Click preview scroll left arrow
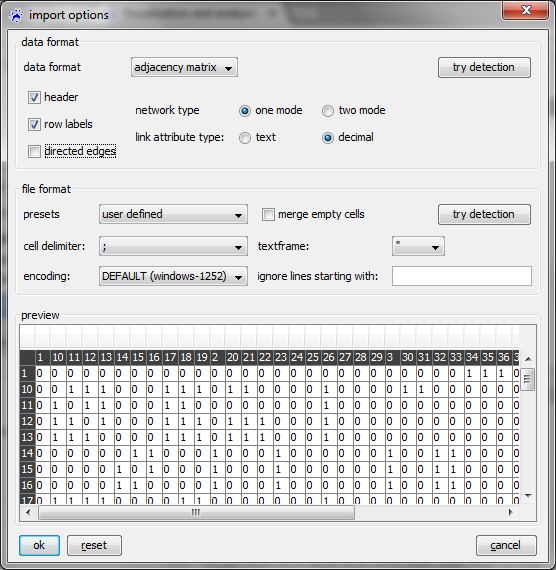The image size is (556, 570). click(x=28, y=513)
